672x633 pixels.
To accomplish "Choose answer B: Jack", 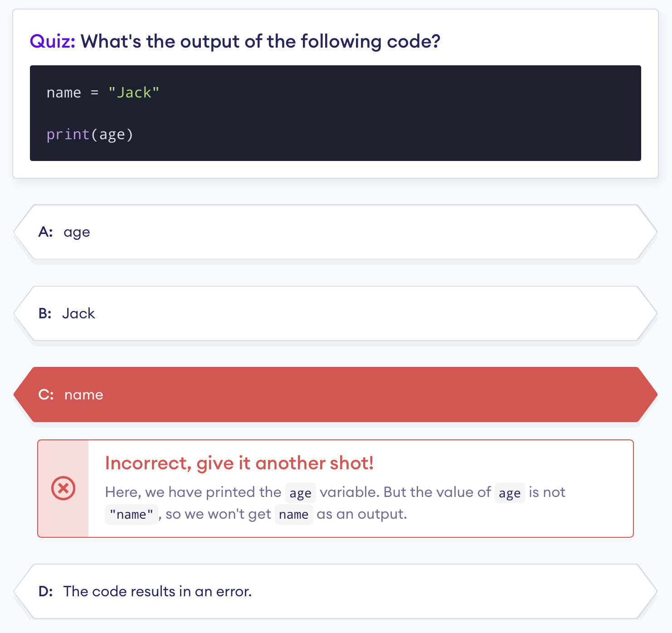I will pos(336,313).
